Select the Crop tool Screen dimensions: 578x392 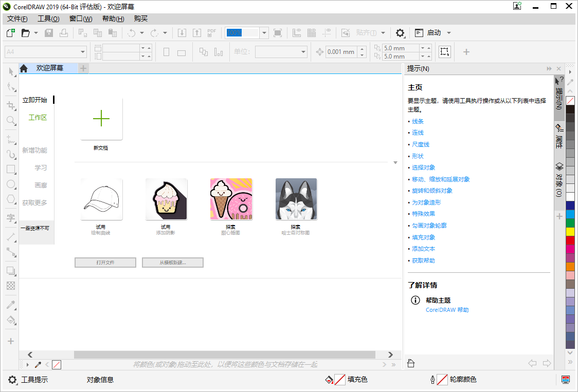click(x=11, y=106)
